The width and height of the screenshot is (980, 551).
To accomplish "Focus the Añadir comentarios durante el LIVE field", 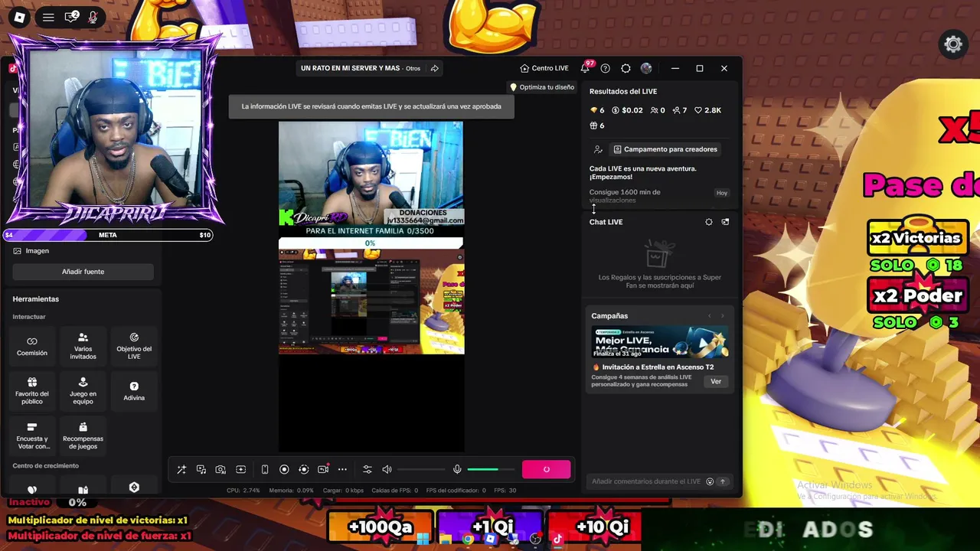I will pyautogui.click(x=646, y=481).
